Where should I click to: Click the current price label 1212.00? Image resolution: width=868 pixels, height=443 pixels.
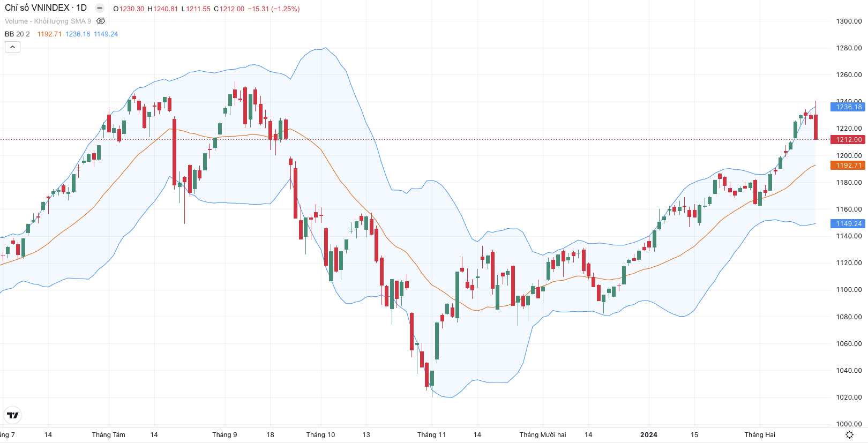[848, 140]
